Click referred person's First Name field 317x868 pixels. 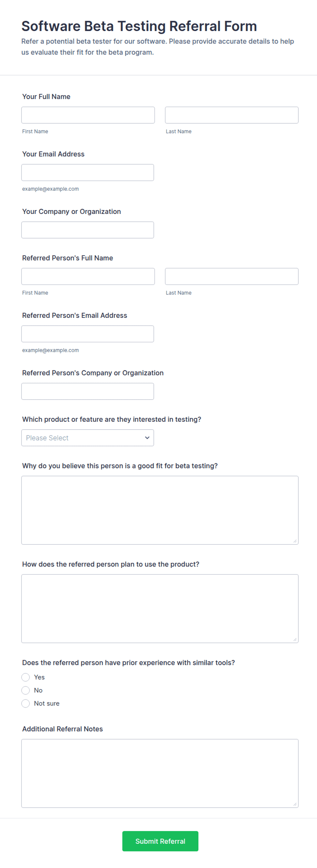(x=88, y=277)
